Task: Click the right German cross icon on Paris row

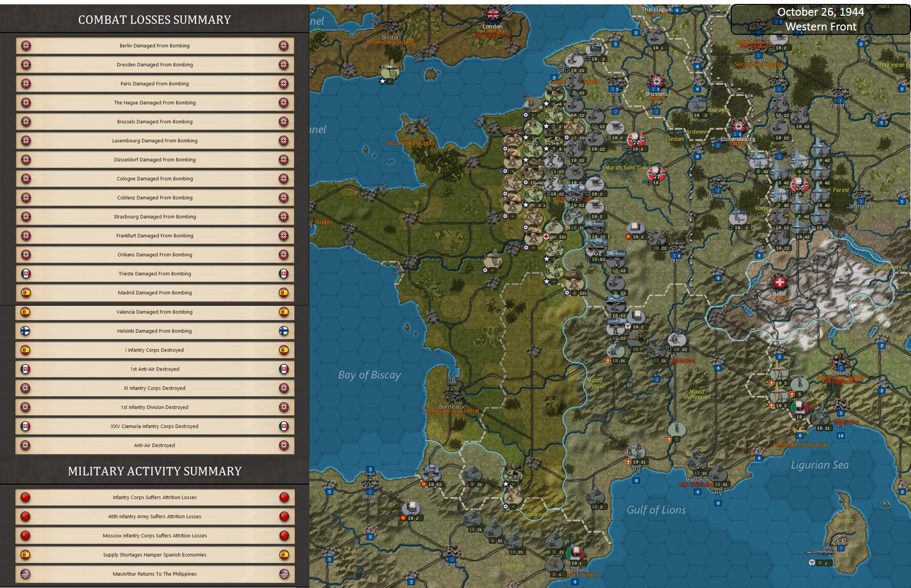Action: (x=283, y=84)
